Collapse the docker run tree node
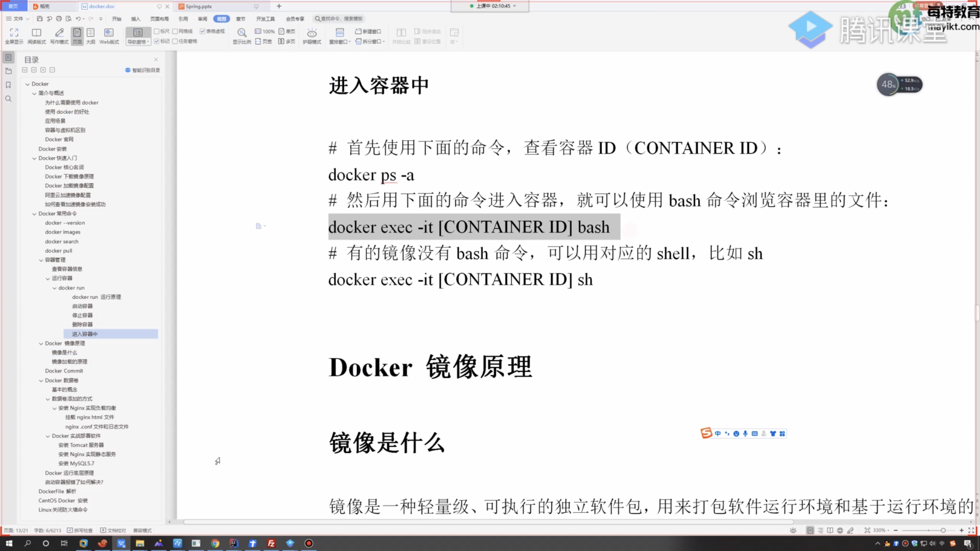980x551 pixels. coord(55,288)
